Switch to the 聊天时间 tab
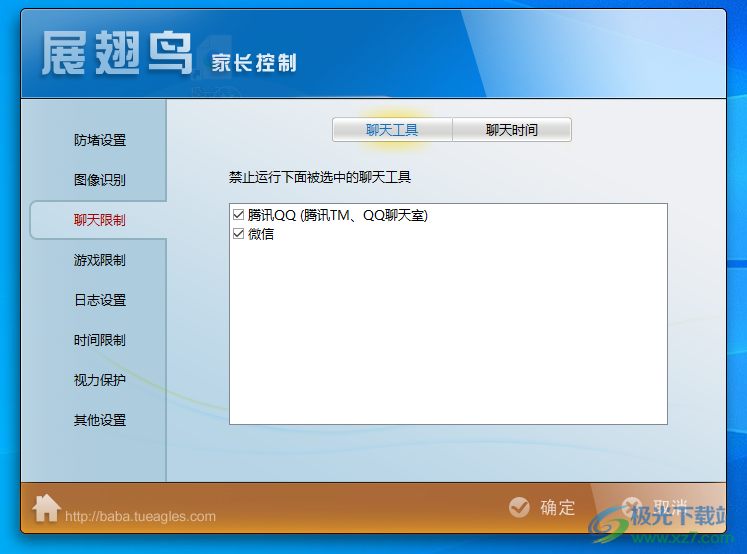 coord(512,130)
